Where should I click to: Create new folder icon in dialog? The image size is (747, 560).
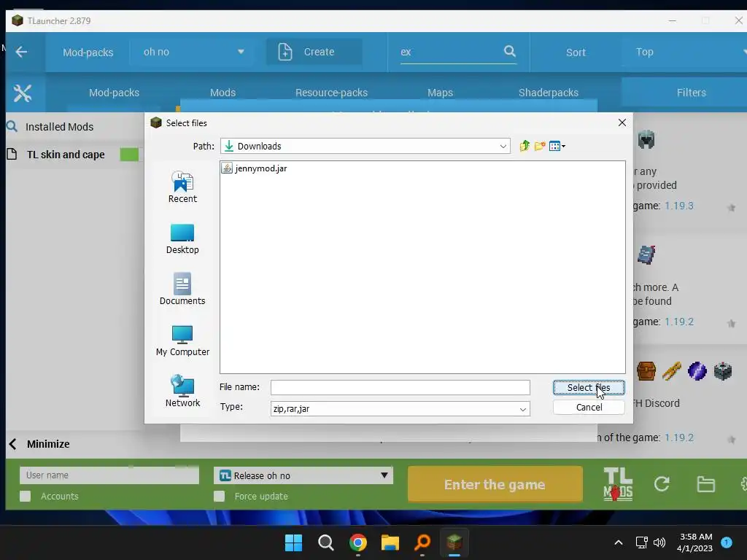click(540, 146)
